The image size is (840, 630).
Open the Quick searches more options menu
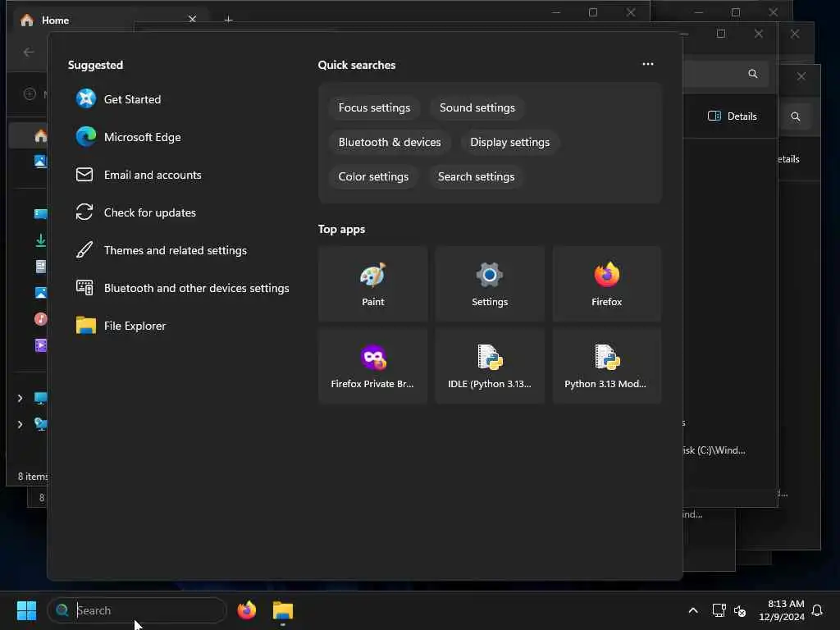(648, 64)
